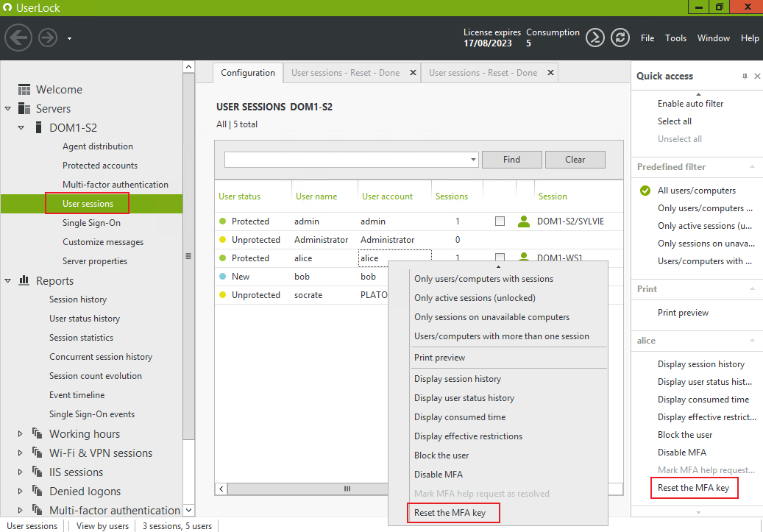
Task: Click the horizontal scrollbar left arrow
Action: tap(221, 489)
